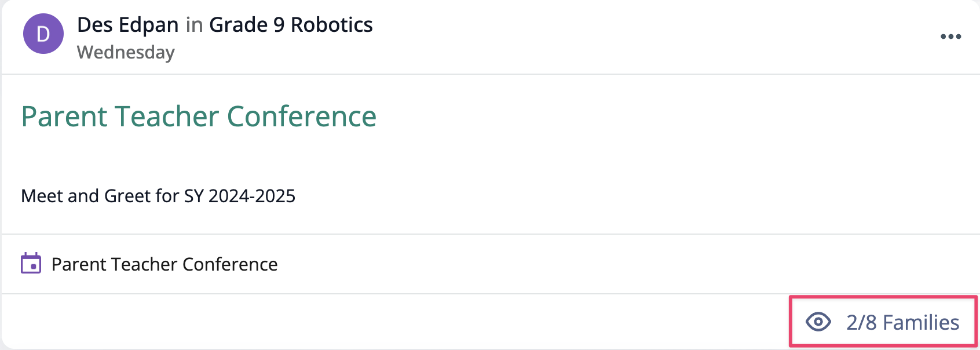Open Des Edpan's profile name link
980x350 pixels.
(128, 25)
